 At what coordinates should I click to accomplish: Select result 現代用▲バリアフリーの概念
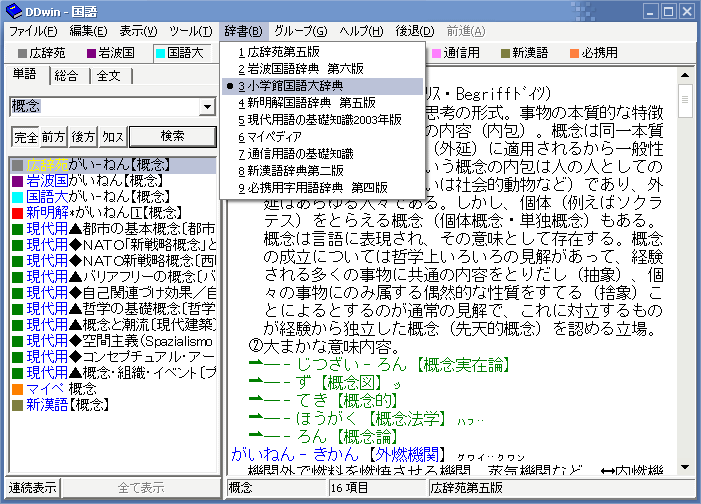(113, 277)
